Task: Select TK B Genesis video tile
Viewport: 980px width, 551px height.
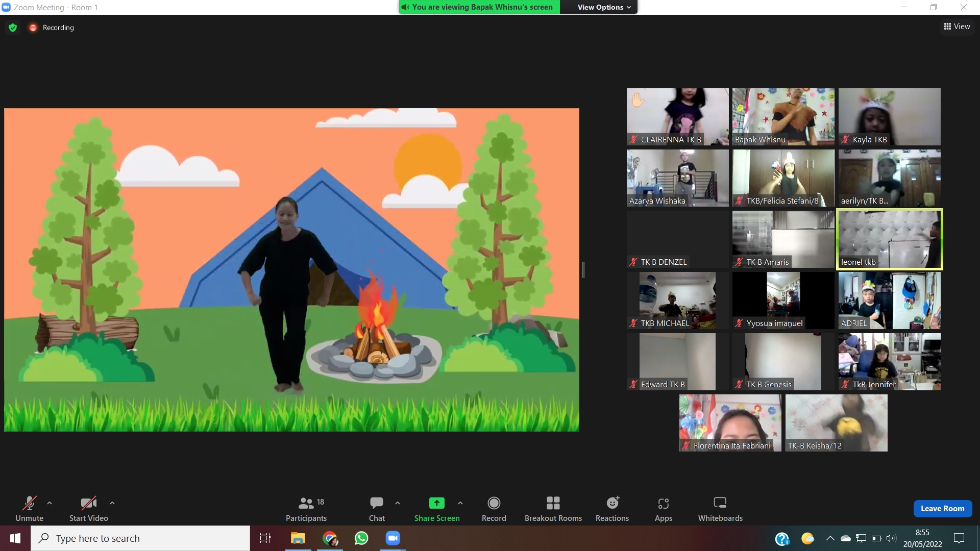Action: click(783, 362)
